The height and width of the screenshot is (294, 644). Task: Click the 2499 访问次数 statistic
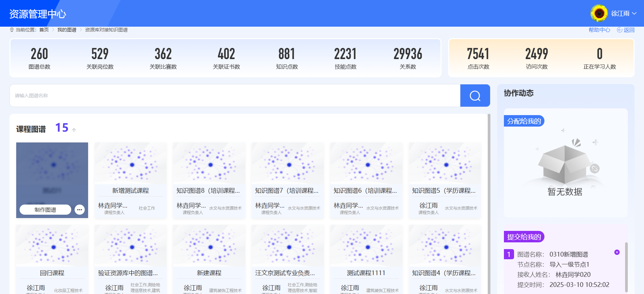537,58
